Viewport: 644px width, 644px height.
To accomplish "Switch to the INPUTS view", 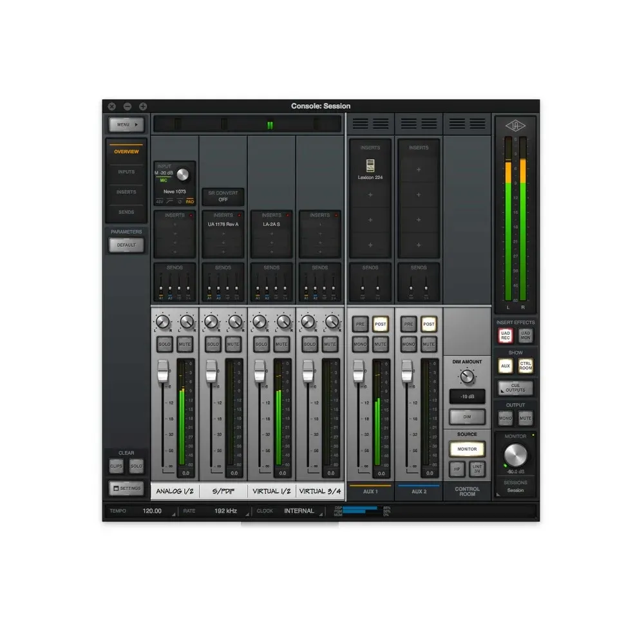I will pos(126,171).
